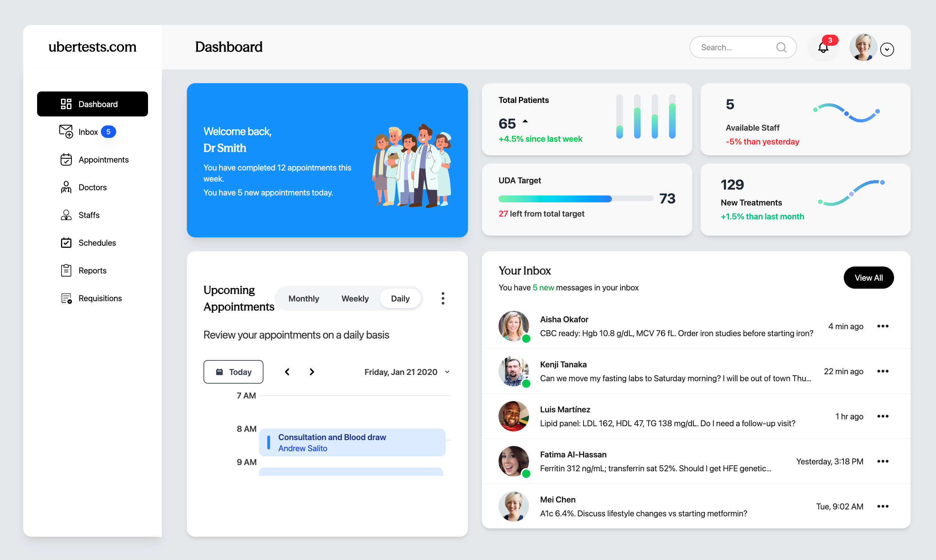Go to the Staffs menu item
Viewport: 936px width, 560px height.
coord(89,215)
